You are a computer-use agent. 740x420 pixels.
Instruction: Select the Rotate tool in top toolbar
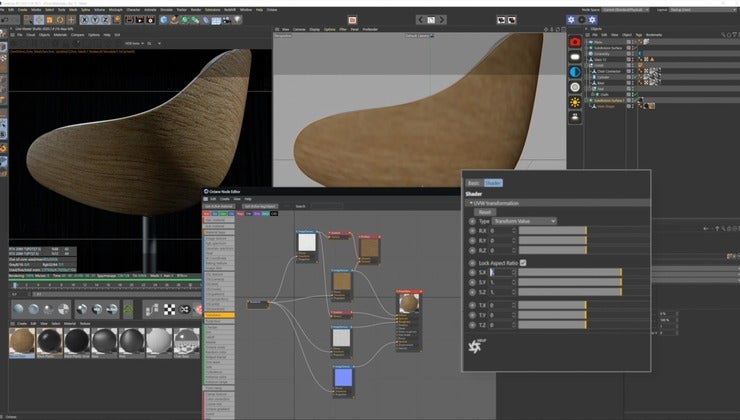point(60,20)
